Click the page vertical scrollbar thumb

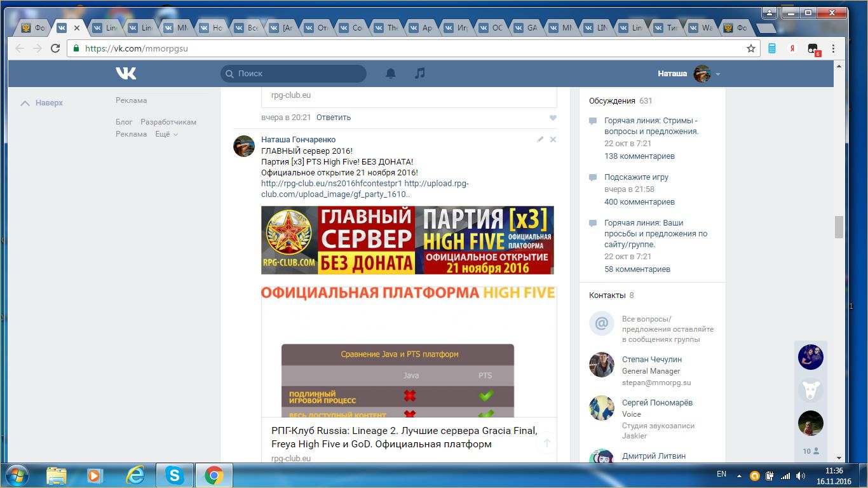(x=839, y=227)
